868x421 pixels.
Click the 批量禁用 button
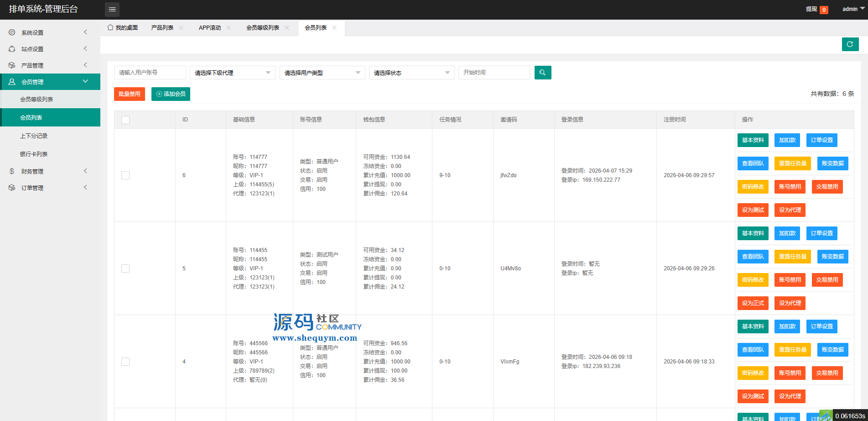point(130,94)
